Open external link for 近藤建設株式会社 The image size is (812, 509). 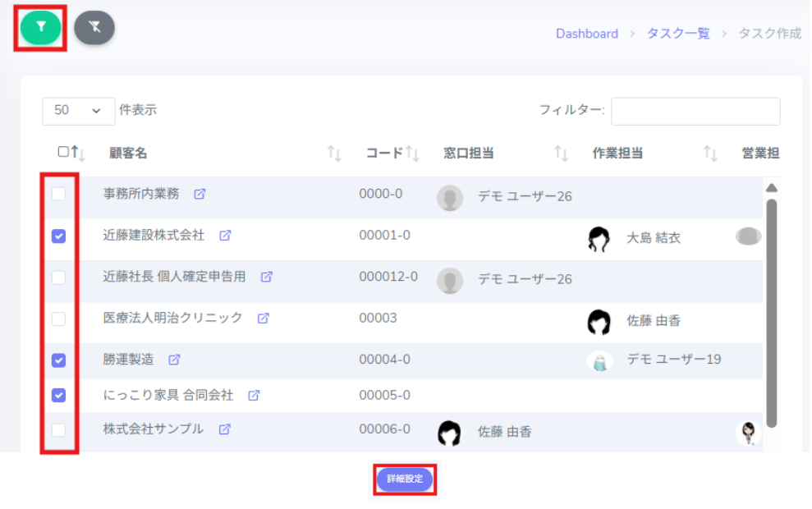pyautogui.click(x=225, y=236)
